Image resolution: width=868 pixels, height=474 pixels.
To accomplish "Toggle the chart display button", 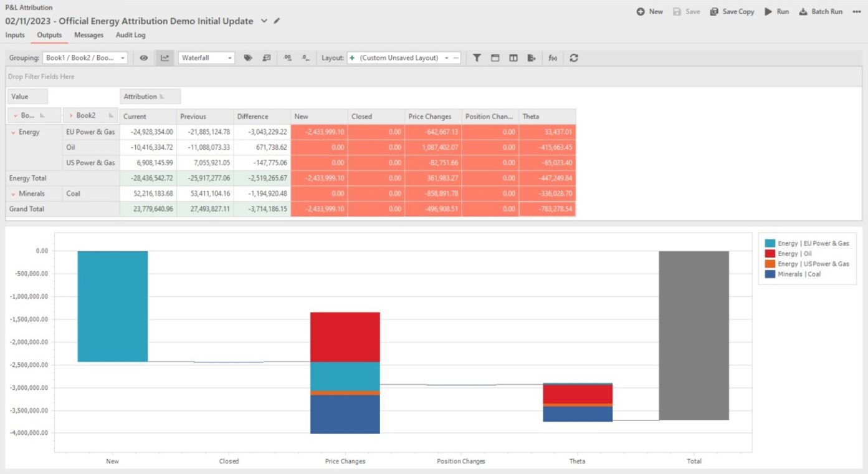I will click(165, 58).
